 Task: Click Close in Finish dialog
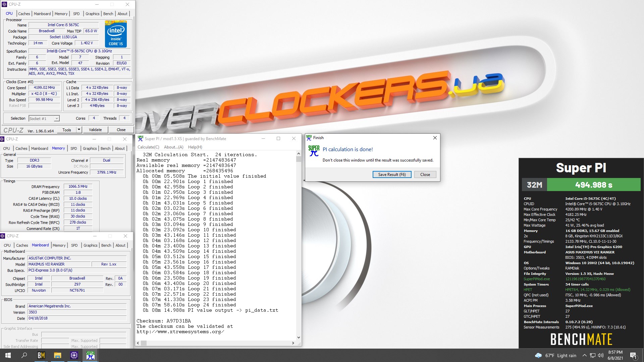tap(425, 174)
